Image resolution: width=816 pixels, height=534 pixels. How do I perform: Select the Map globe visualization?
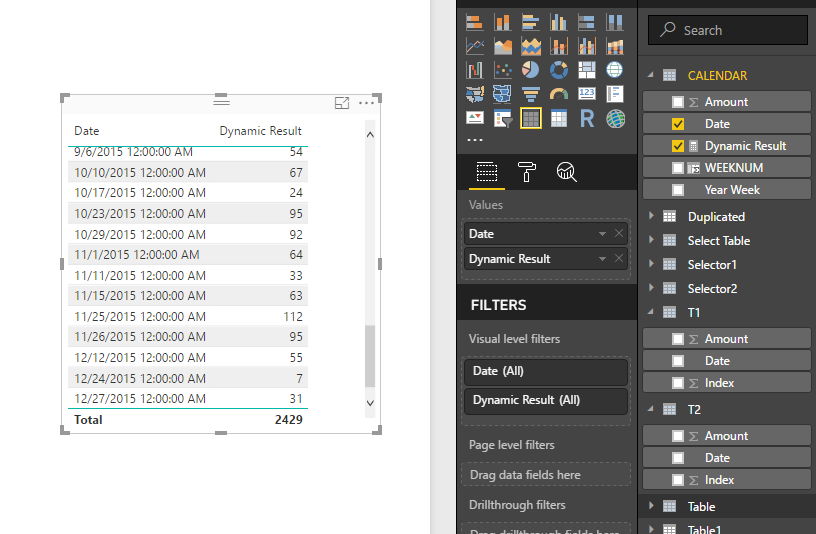coord(615,70)
